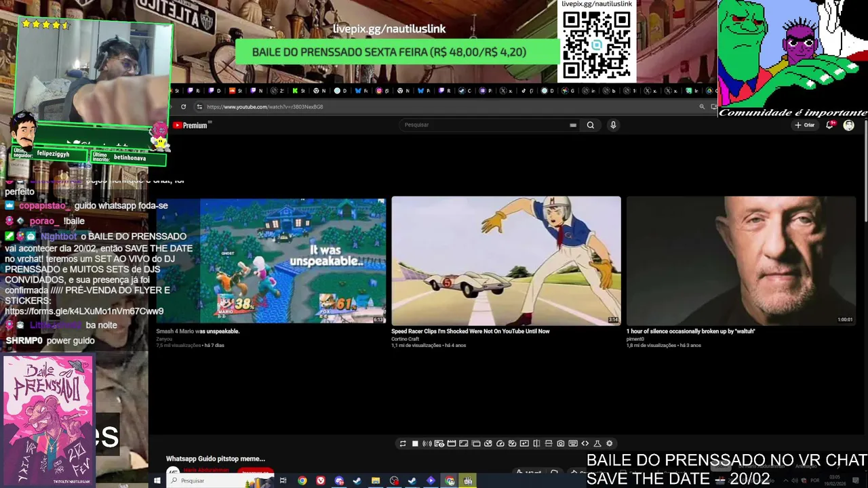Click the Criar button on YouTube
The height and width of the screenshot is (488, 868).
click(805, 125)
